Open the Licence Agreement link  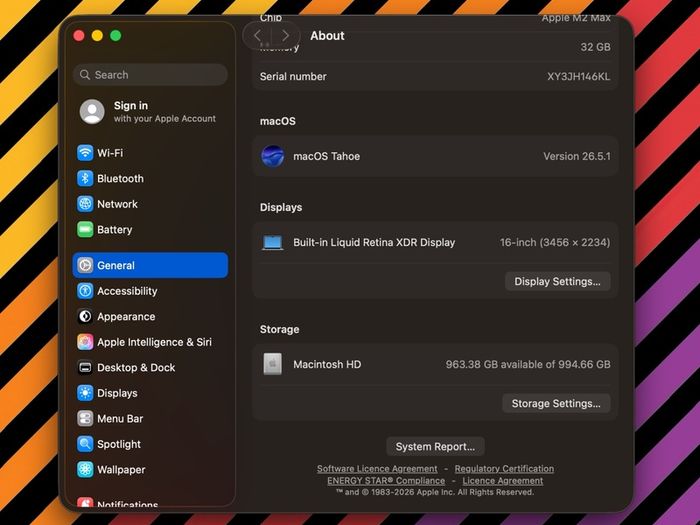click(x=503, y=481)
